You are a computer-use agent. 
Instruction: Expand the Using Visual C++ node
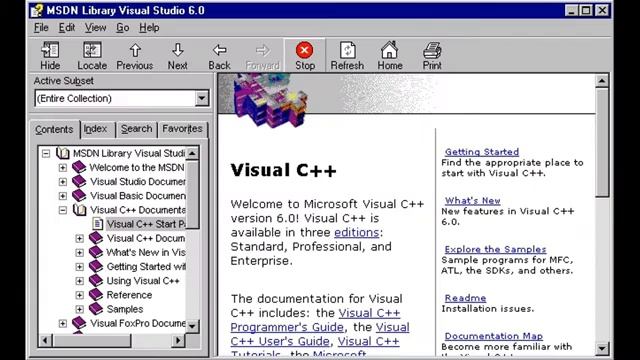tap(80, 281)
